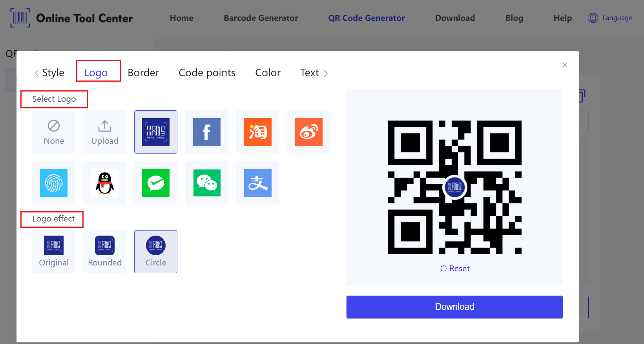Go to Home in the navigation
This screenshot has height=344, width=644.
pyautogui.click(x=182, y=18)
